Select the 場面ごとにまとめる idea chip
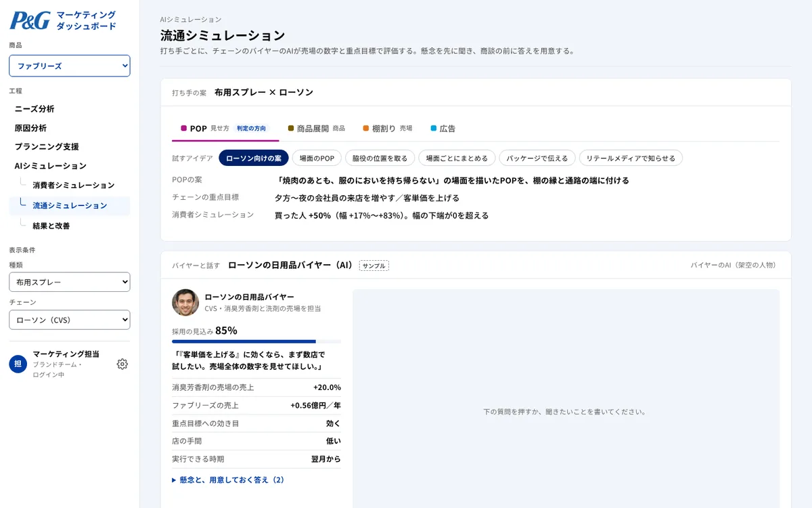This screenshot has width=812, height=508. click(x=457, y=158)
